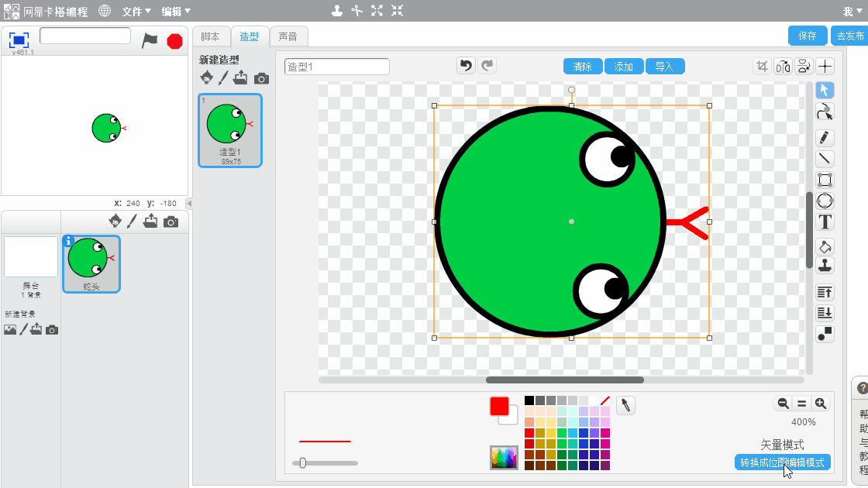
Task: Click the 去发布 button
Action: point(849,36)
